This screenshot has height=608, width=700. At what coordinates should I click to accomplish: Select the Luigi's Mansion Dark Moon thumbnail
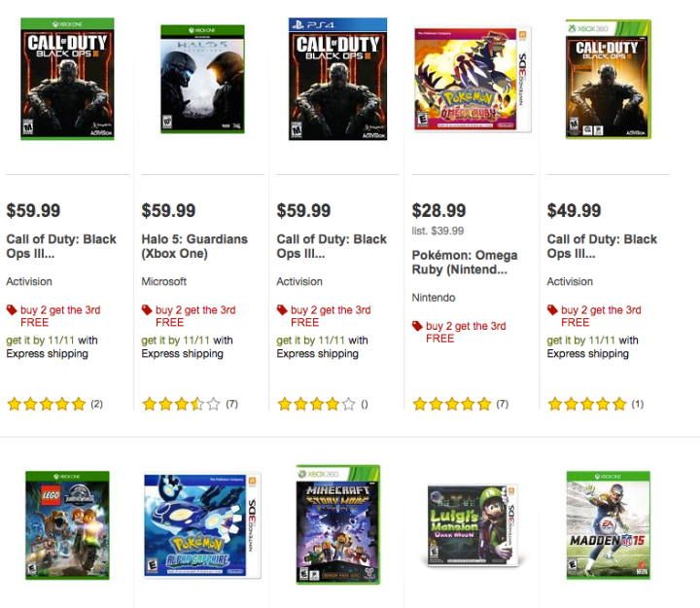click(x=472, y=525)
